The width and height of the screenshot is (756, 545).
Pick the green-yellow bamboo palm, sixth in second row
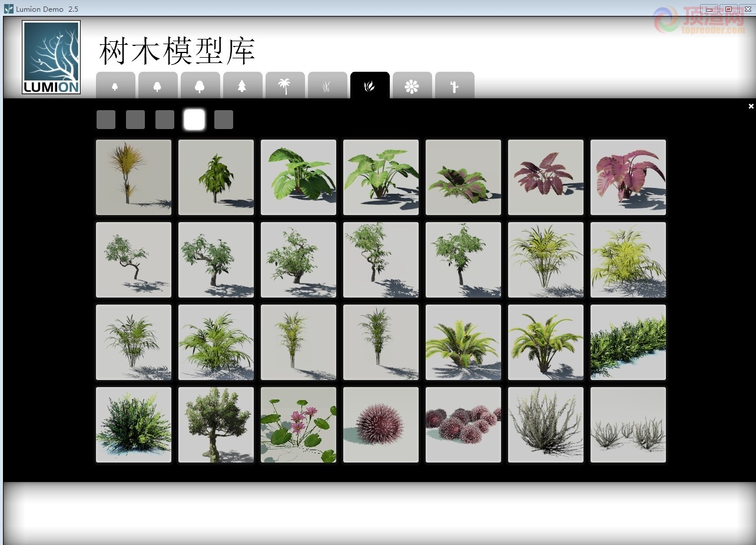(546, 260)
